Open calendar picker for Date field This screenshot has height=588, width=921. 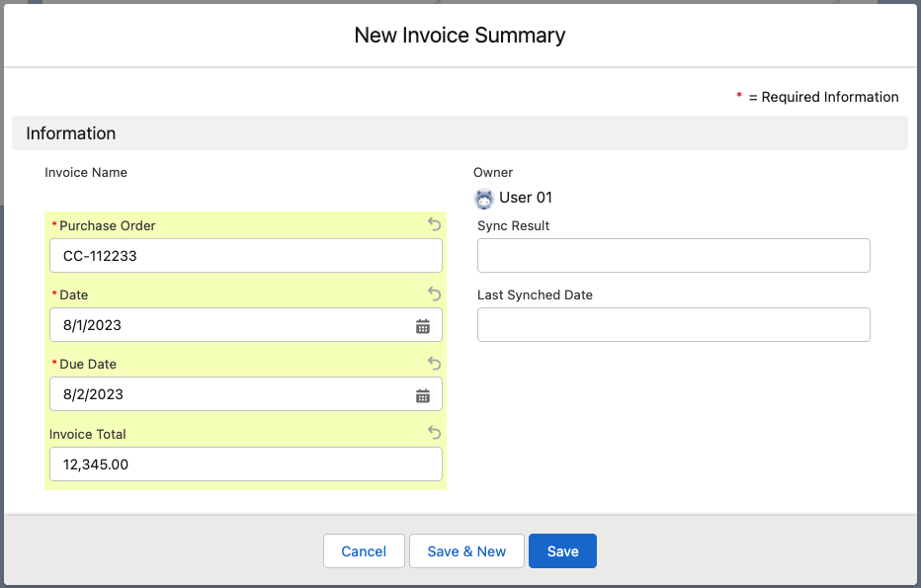[423, 326]
